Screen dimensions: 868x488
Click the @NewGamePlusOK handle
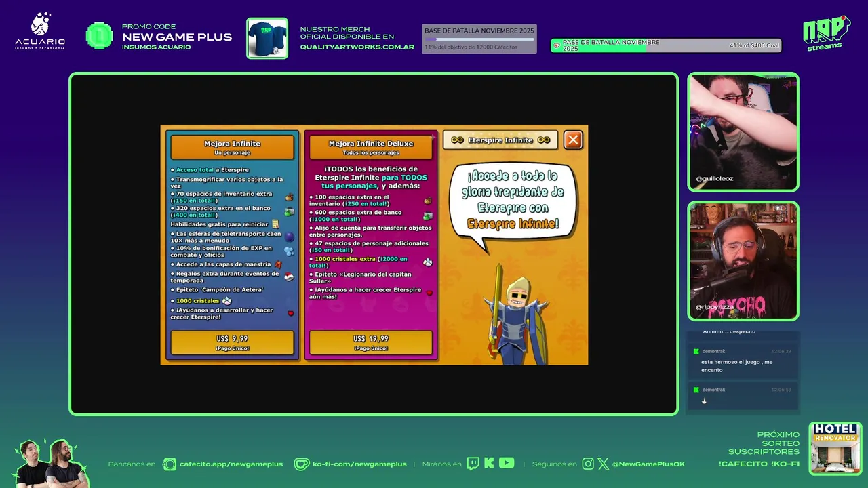point(648,464)
